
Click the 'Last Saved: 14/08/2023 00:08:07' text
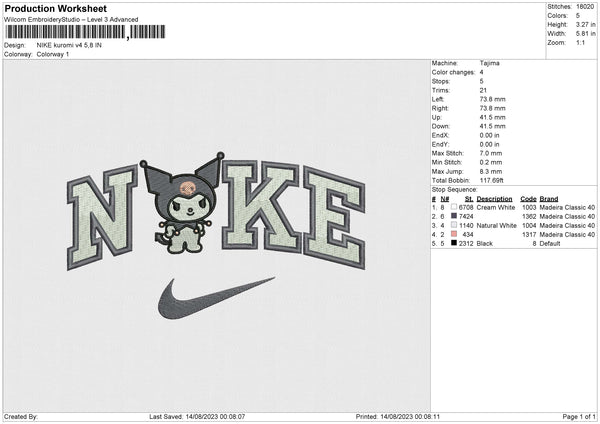[197, 416]
